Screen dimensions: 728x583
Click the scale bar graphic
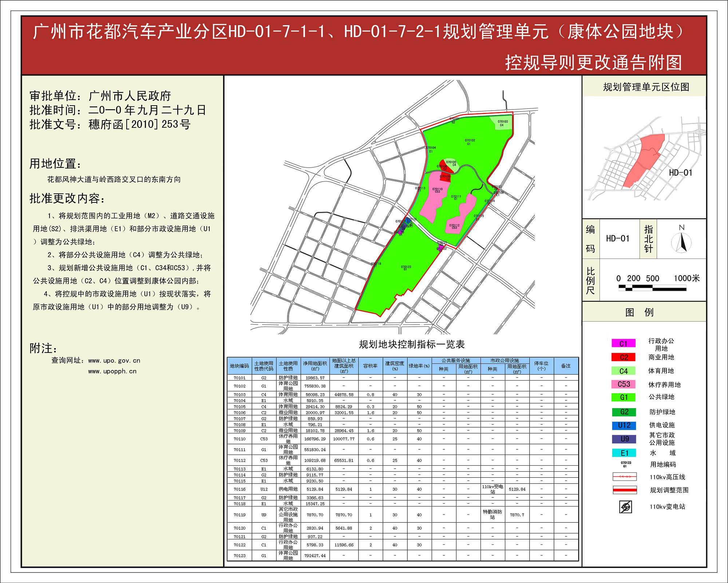(652, 288)
